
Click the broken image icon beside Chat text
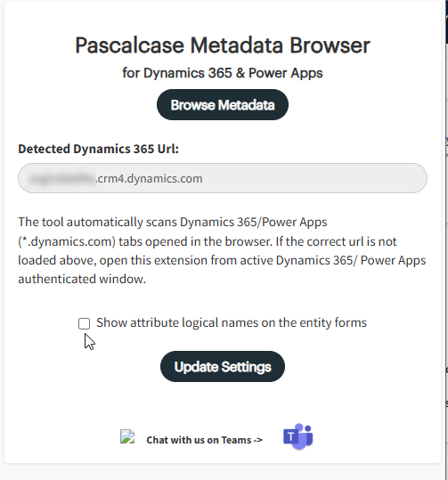[127, 436]
